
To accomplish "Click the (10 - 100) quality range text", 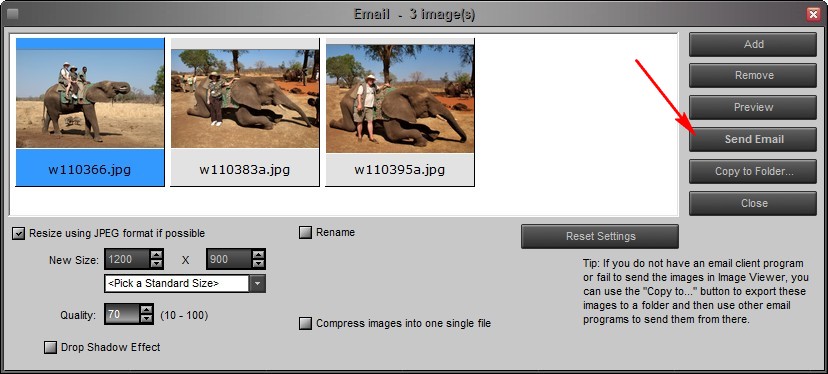I will pyautogui.click(x=184, y=315).
